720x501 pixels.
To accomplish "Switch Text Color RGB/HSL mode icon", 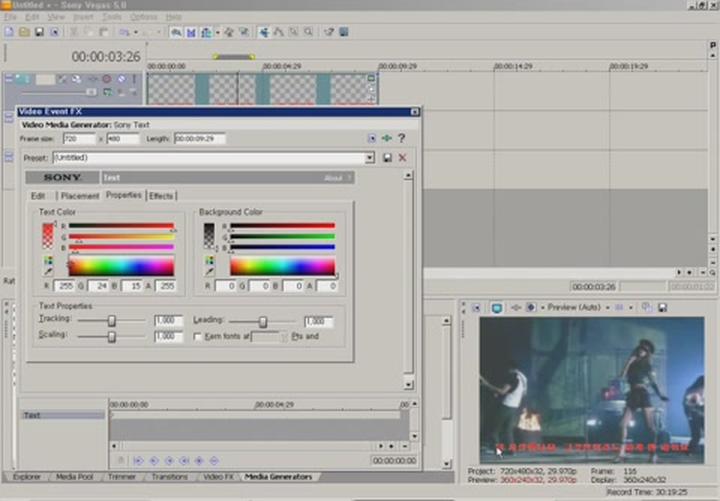I will [x=48, y=260].
